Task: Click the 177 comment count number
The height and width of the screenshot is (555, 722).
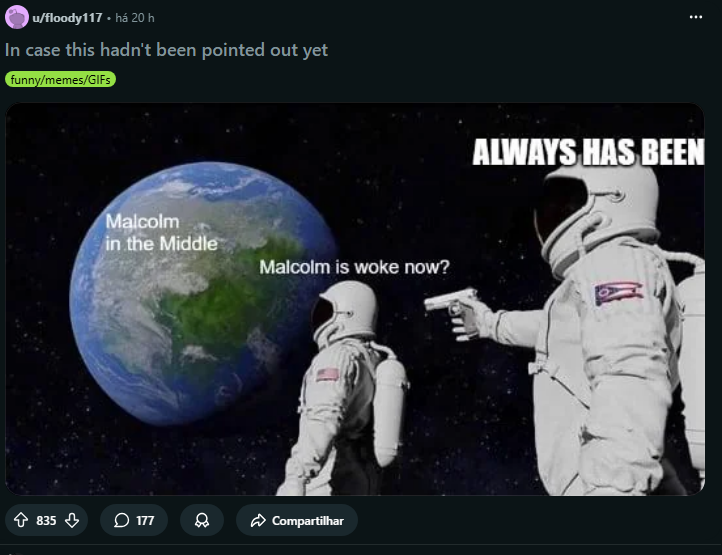Action: [145, 520]
